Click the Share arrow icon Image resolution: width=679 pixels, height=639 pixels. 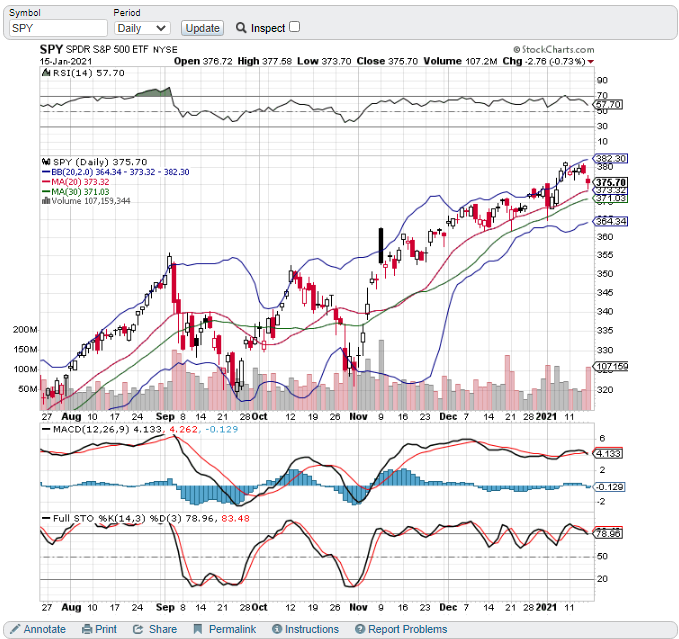tap(138, 629)
